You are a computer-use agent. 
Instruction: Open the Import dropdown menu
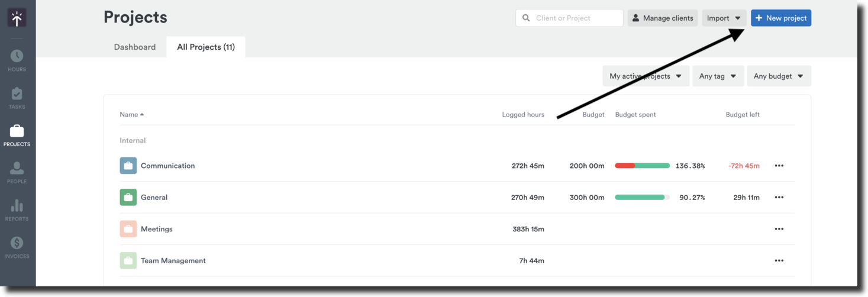click(x=724, y=18)
